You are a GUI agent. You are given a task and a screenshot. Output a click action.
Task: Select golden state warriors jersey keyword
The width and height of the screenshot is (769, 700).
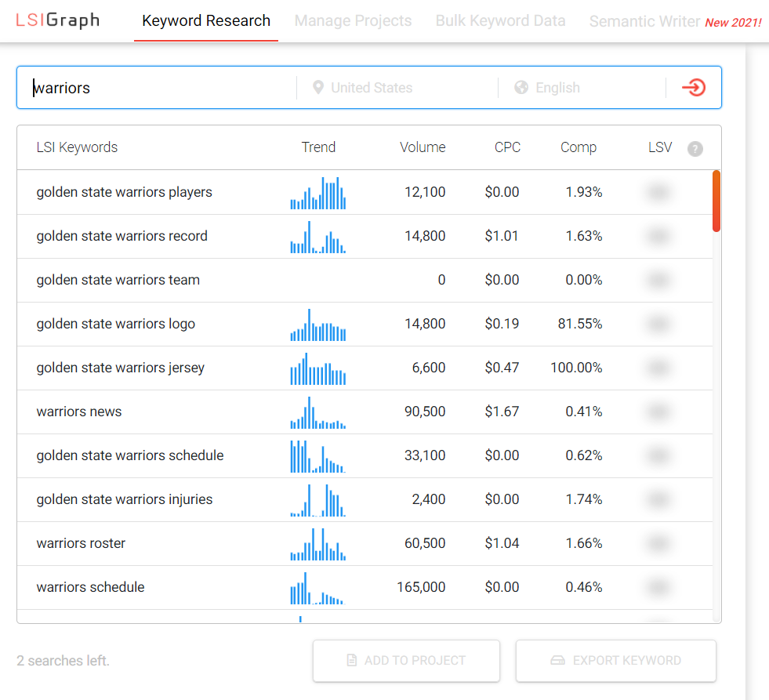point(120,368)
